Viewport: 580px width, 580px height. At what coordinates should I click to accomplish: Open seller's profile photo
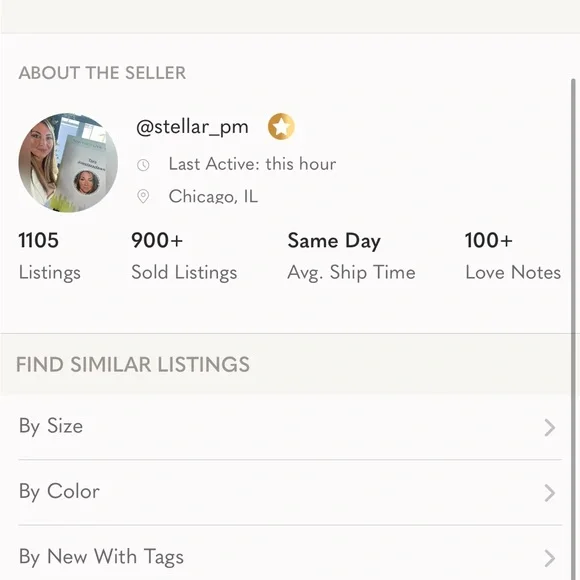(68, 163)
